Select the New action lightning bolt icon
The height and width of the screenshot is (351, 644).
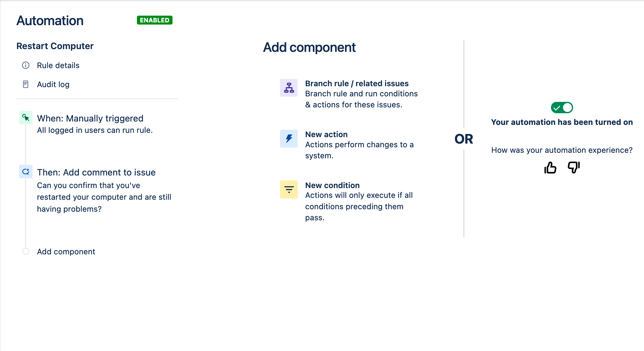[x=288, y=139]
